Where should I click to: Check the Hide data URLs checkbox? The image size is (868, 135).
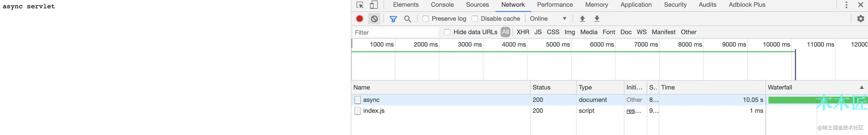(447, 32)
